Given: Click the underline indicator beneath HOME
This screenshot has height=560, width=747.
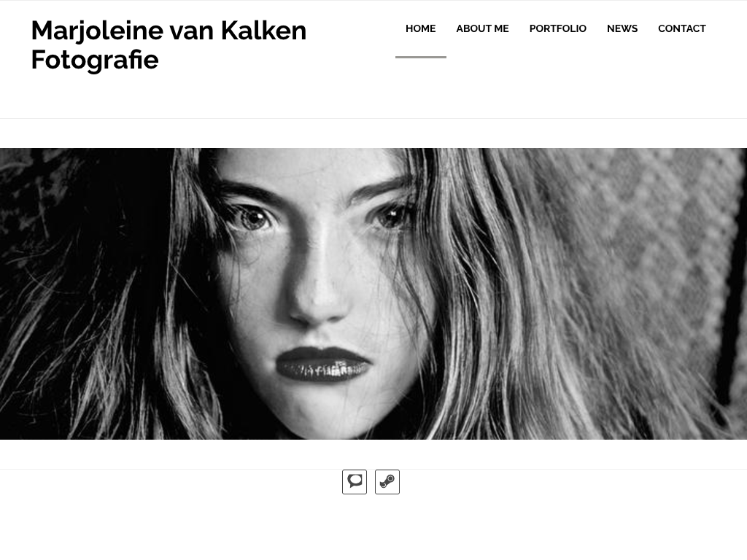Looking at the screenshot, I should click(x=421, y=57).
